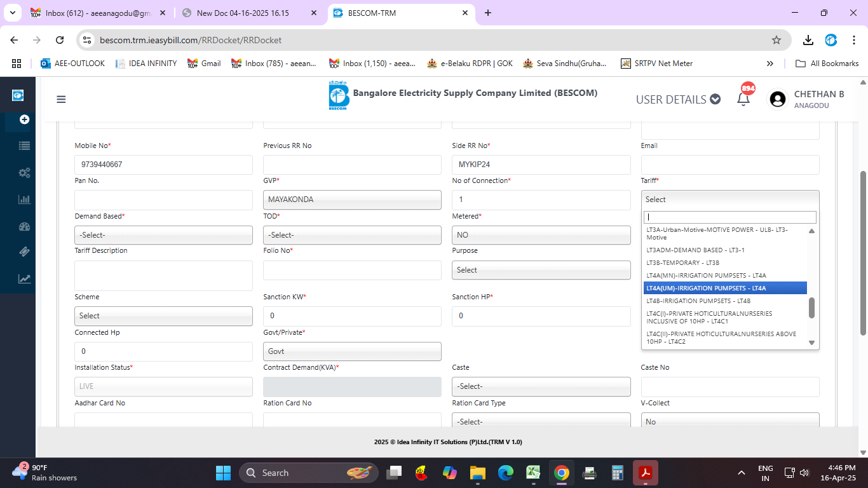
Task: Click the ticket icon in sidebar
Action: (x=24, y=252)
